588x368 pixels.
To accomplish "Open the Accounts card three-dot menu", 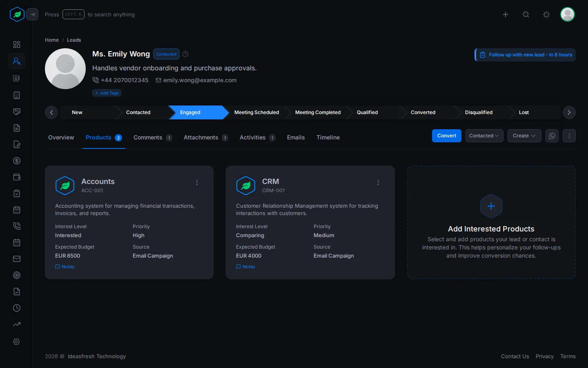I will [197, 183].
